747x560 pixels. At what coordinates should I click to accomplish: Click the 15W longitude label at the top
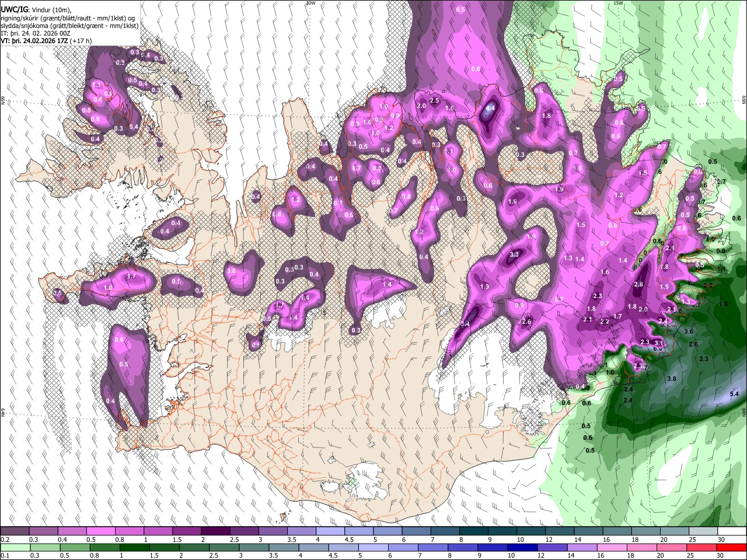[618, 3]
